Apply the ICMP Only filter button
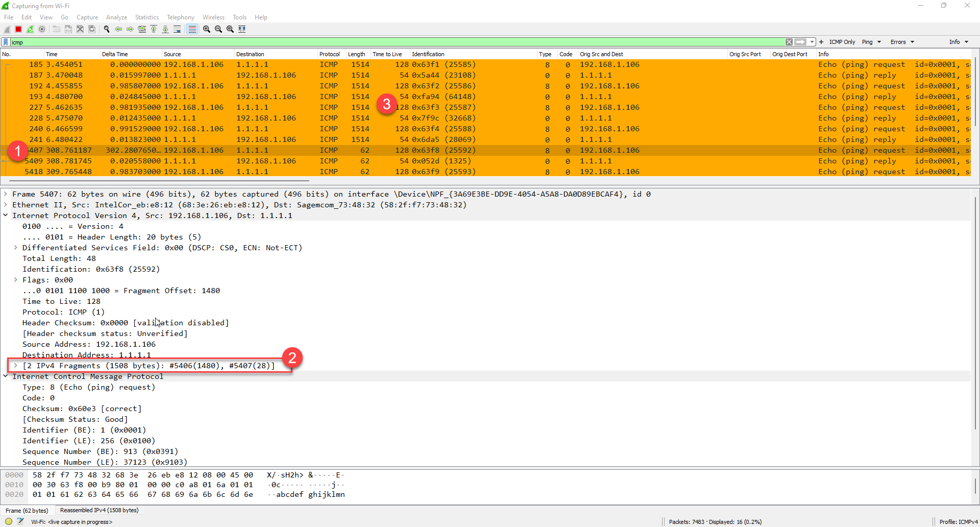This screenshot has height=527, width=980. (x=842, y=42)
